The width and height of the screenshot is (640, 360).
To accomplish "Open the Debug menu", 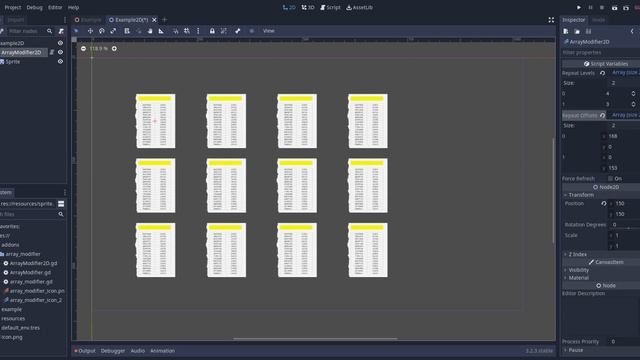I will pyautogui.click(x=34, y=7).
